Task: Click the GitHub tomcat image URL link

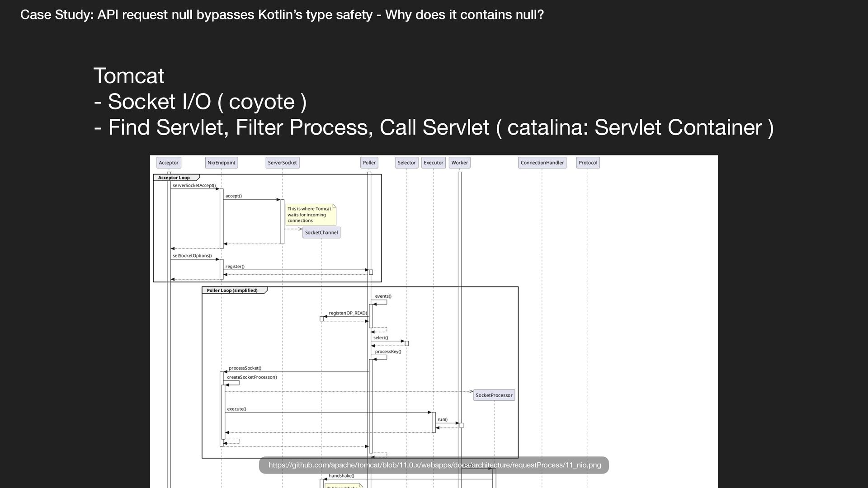Action: coord(434,465)
